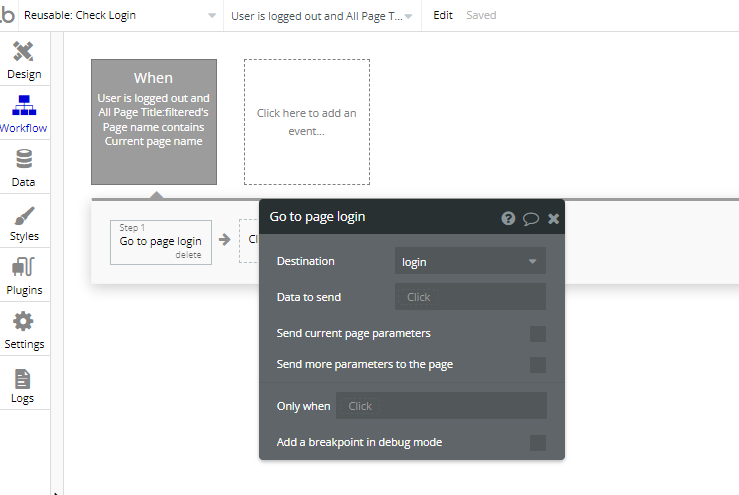Enable Send current page parameters
Viewport: 739px width, 495px height.
click(x=537, y=334)
